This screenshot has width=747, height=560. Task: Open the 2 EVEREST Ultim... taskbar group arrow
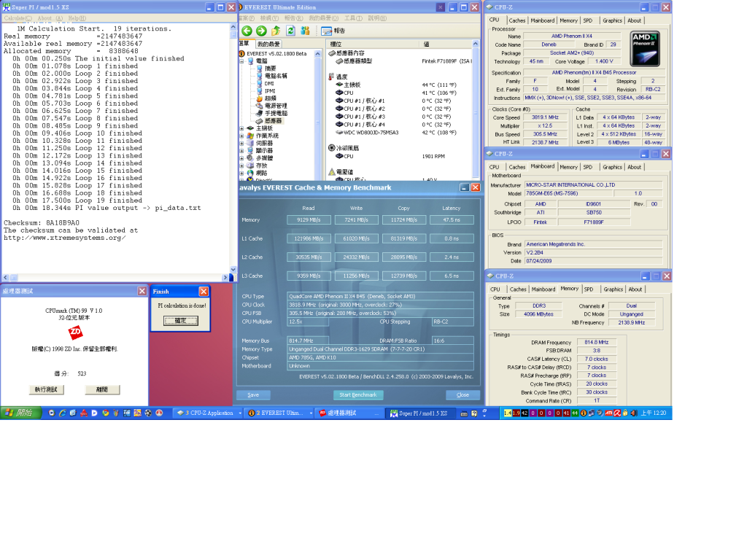pyautogui.click(x=311, y=413)
